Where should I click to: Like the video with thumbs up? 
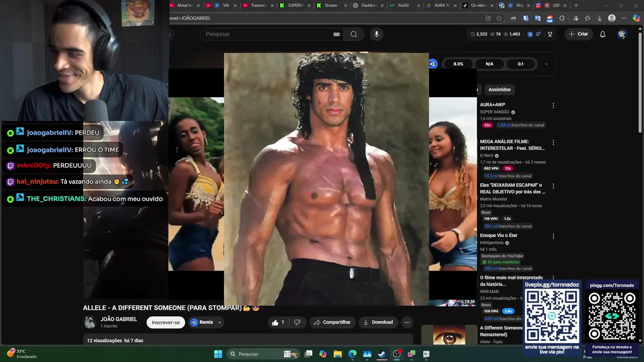(275, 322)
